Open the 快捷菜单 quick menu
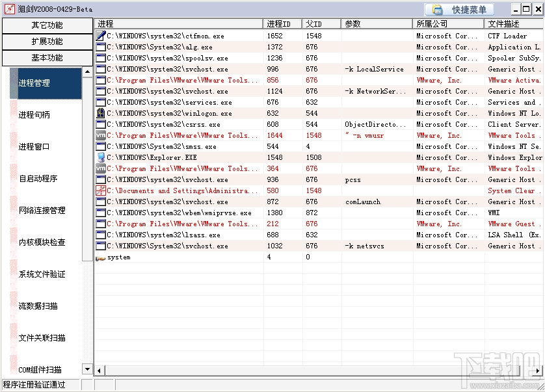545x392 pixels. click(x=460, y=9)
